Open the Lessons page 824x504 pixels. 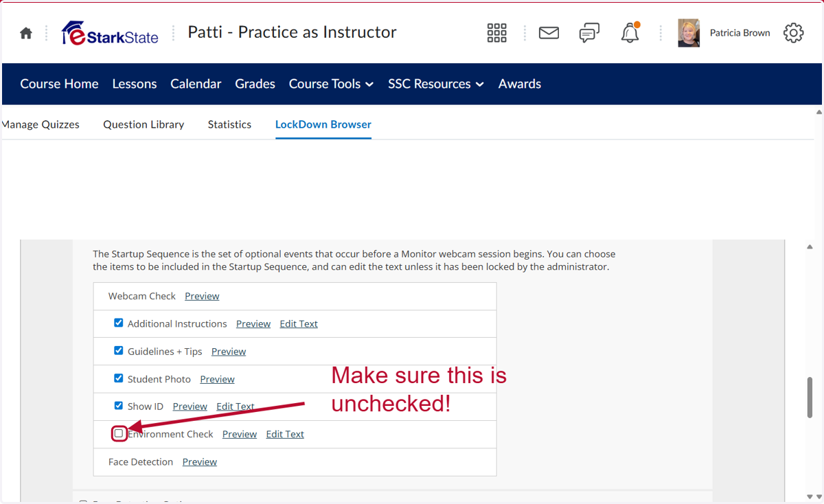pyautogui.click(x=135, y=84)
